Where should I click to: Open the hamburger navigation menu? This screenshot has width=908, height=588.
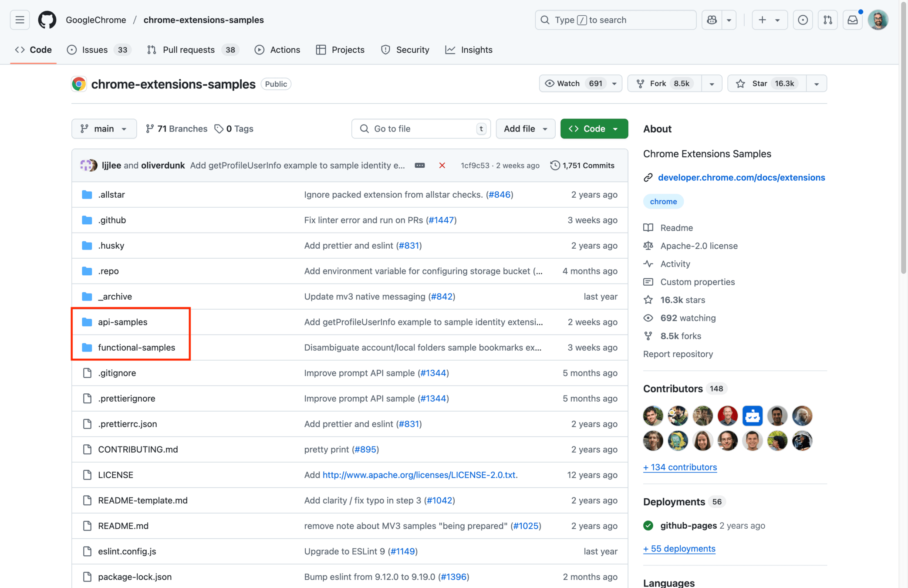click(x=20, y=20)
